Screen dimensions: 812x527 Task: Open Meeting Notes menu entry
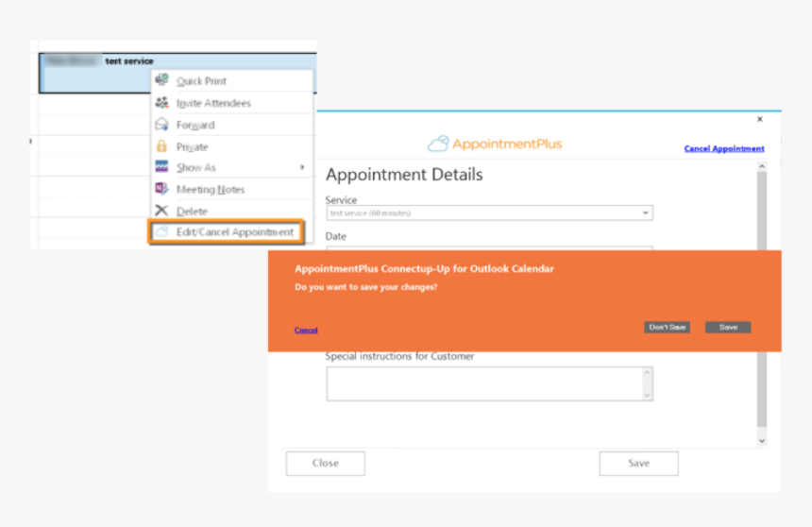click(x=232, y=189)
